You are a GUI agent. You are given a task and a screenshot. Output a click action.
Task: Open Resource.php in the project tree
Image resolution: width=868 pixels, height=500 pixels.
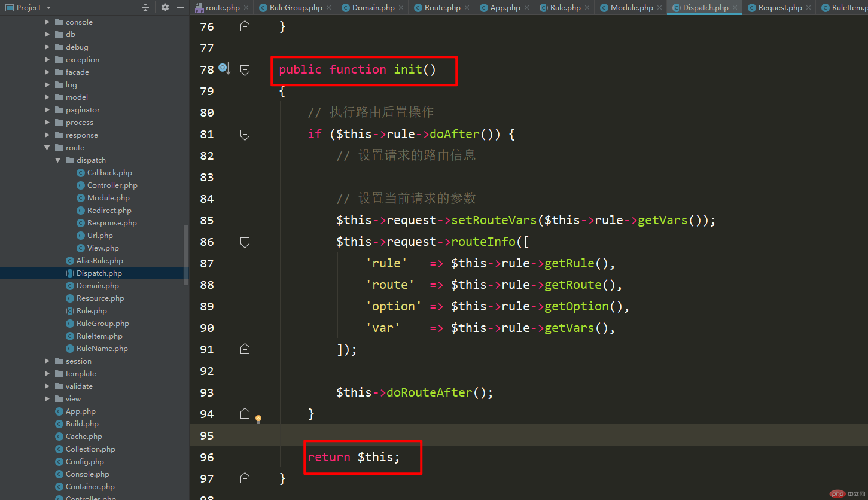(x=95, y=298)
